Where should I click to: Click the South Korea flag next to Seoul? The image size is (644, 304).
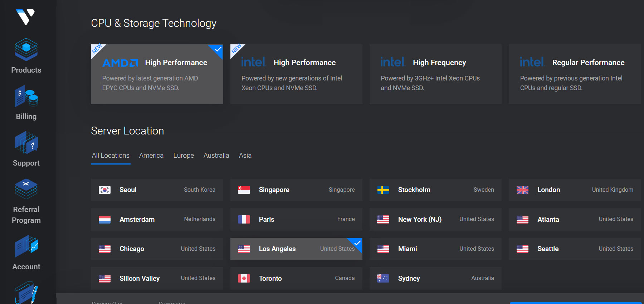pos(104,190)
